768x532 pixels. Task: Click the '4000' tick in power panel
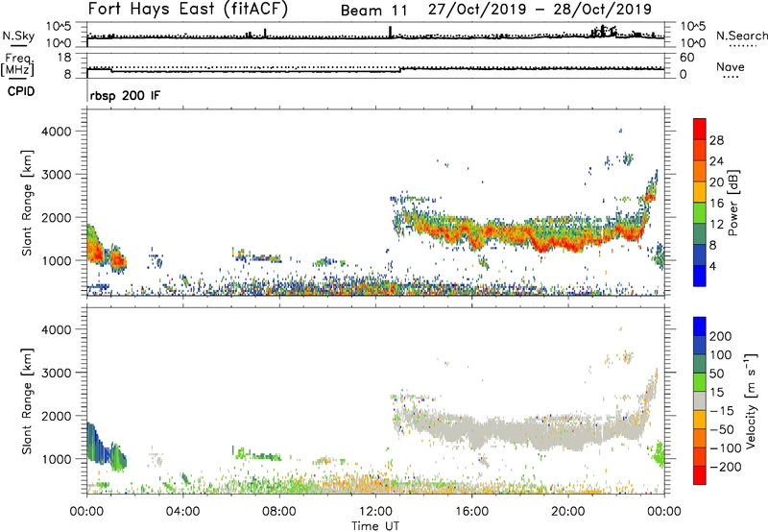click(56, 132)
